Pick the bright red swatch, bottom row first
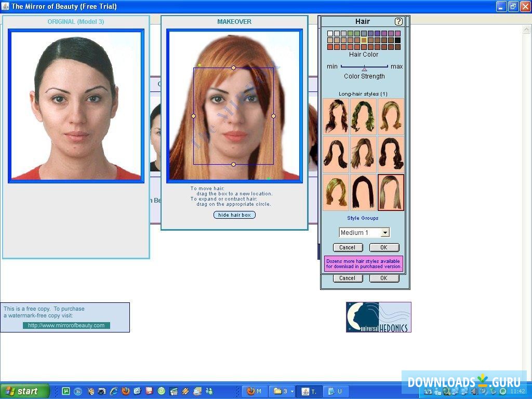 pyautogui.click(x=330, y=47)
